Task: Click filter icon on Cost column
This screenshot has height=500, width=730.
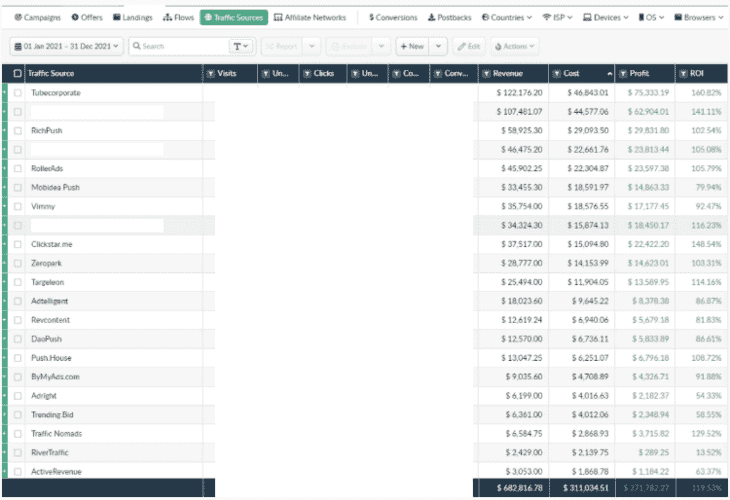Action: pos(557,74)
